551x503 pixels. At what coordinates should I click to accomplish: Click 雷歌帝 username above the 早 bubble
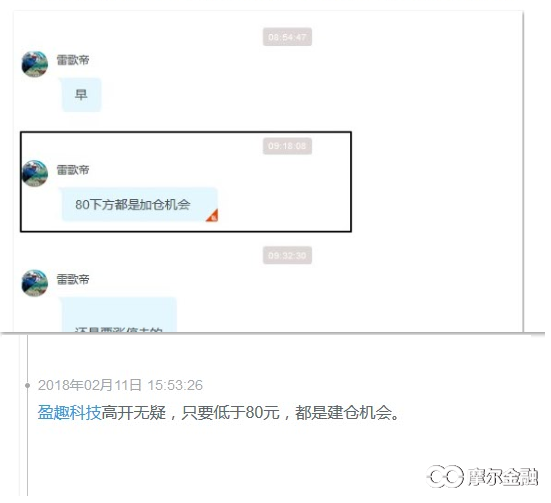click(73, 60)
